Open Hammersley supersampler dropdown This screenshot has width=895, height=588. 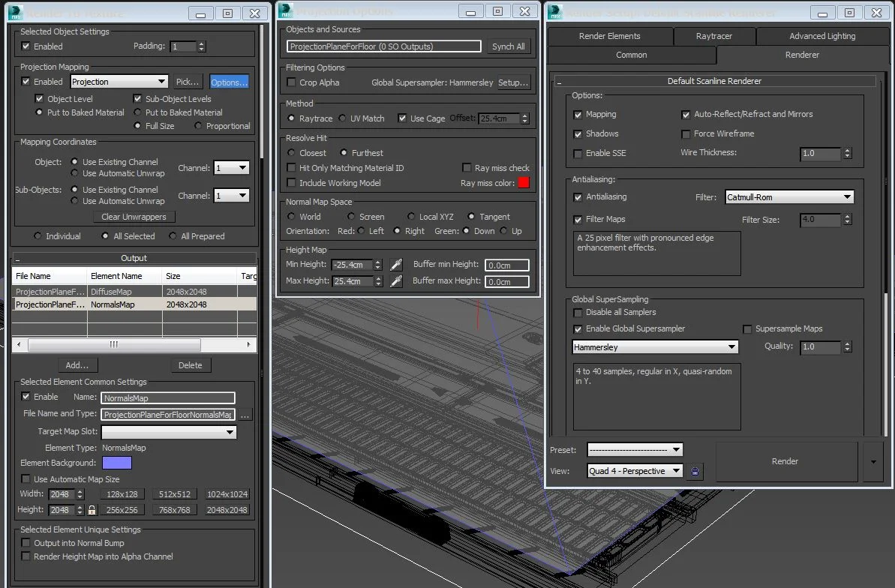(655, 347)
